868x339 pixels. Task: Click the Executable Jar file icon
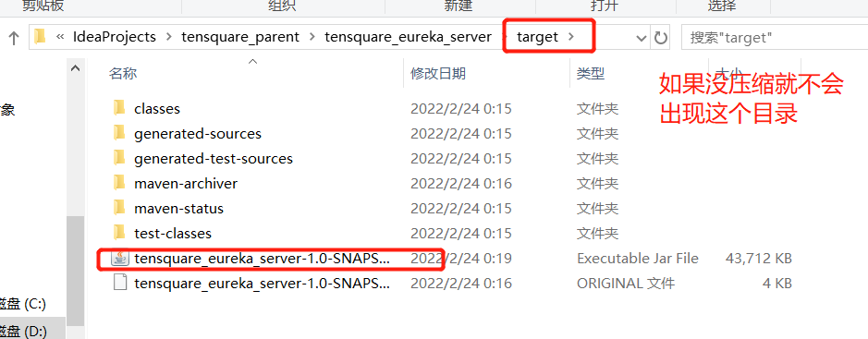click(x=119, y=259)
